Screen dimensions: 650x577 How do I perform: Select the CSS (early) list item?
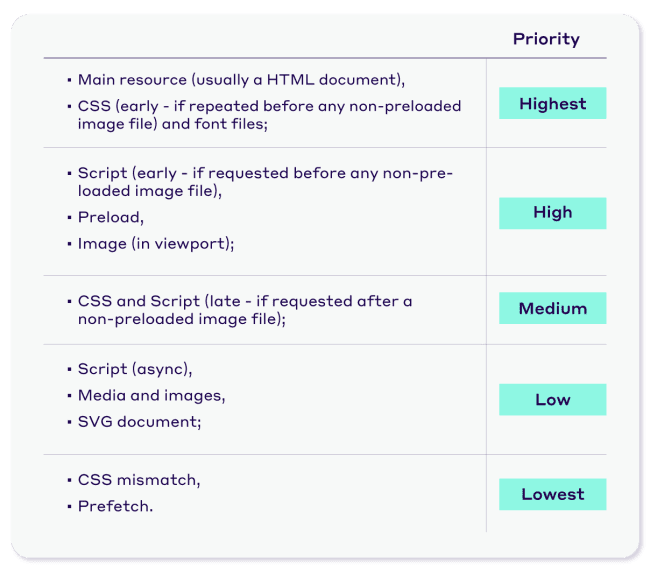pos(269,116)
